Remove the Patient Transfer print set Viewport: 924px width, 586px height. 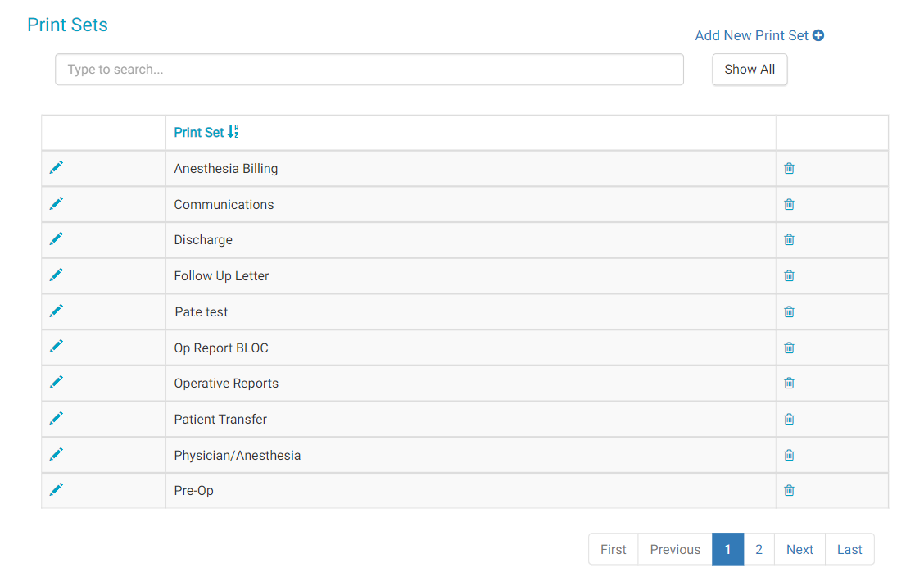[x=789, y=419]
